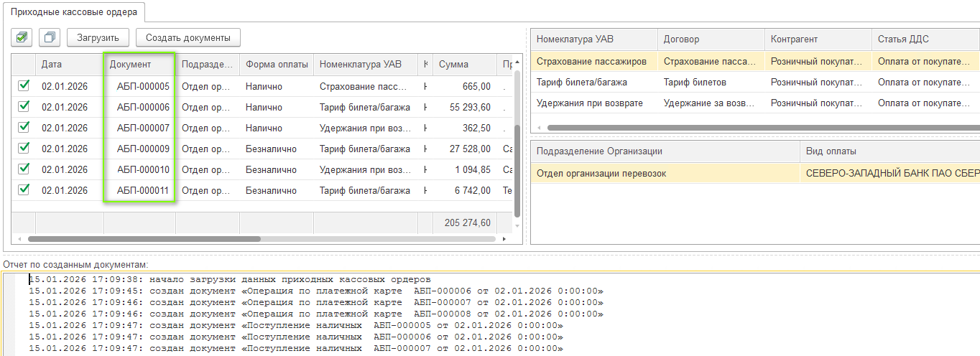Screen dimensions: 980x356
Task: Open the Приходные кассовые ордера tab
Action: (73, 12)
